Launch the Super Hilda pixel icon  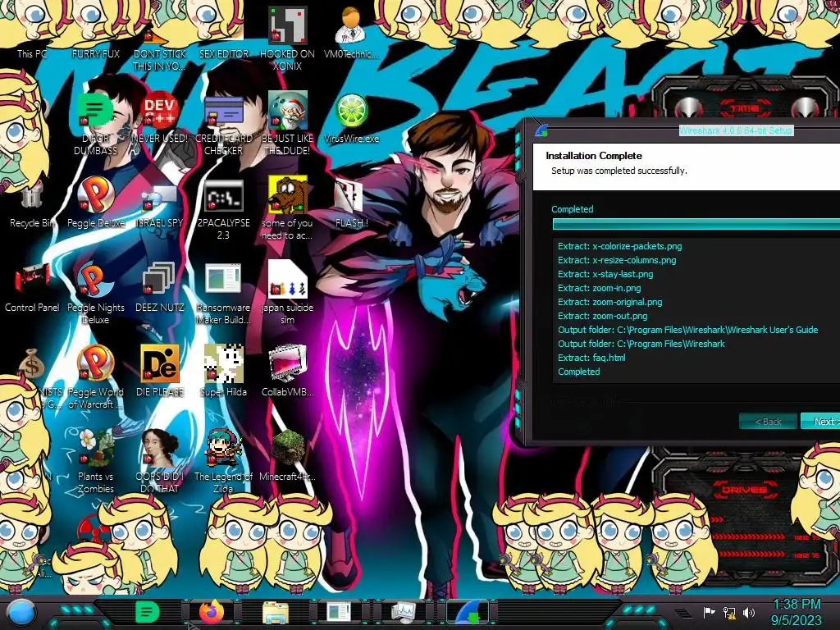click(223, 363)
